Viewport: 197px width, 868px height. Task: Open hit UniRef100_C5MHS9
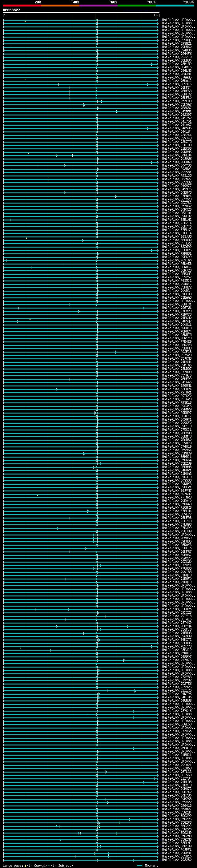coord(176,453)
